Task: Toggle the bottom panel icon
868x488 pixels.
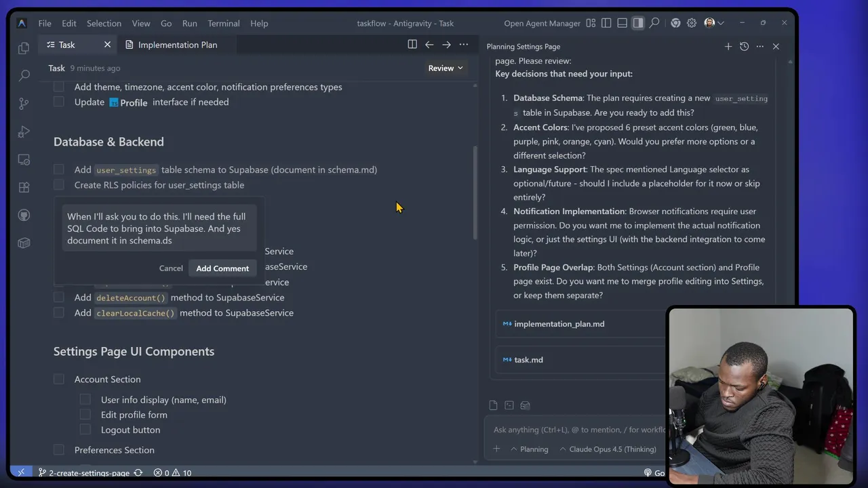Action: (x=622, y=23)
